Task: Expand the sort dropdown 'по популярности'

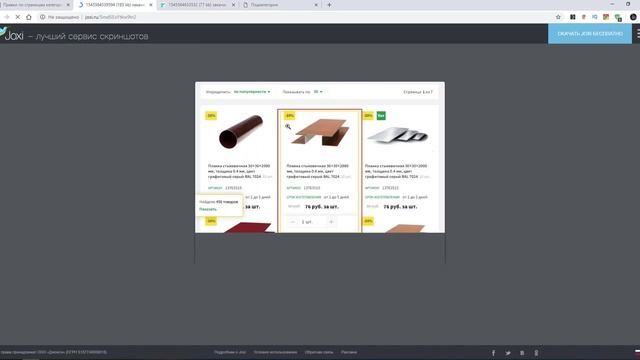Action: pos(252,92)
